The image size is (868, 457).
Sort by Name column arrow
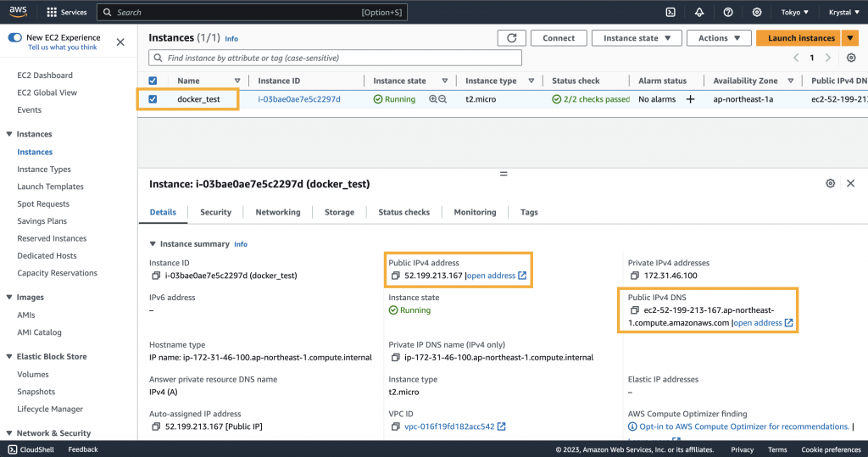(237, 81)
